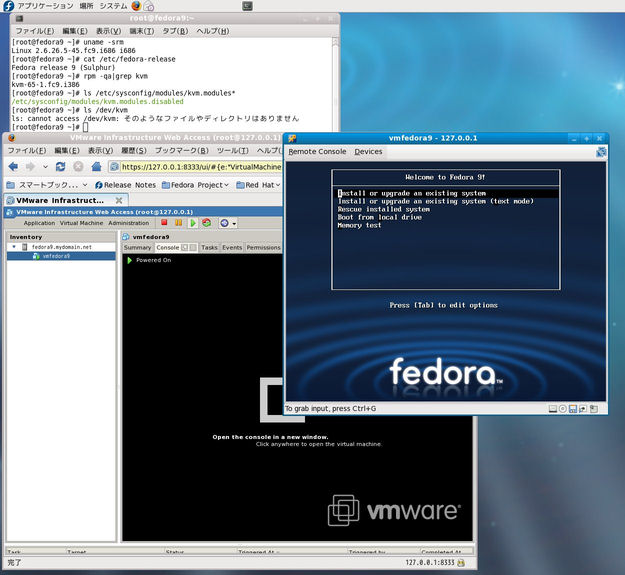Click last device icon in console status bar

coord(594,409)
